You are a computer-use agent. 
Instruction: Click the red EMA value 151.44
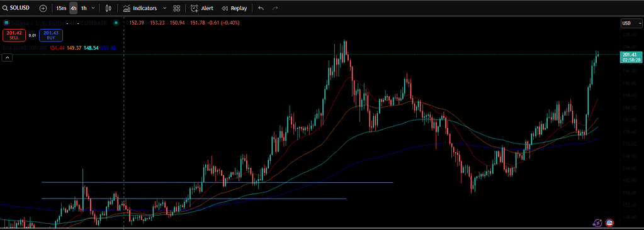(57, 48)
